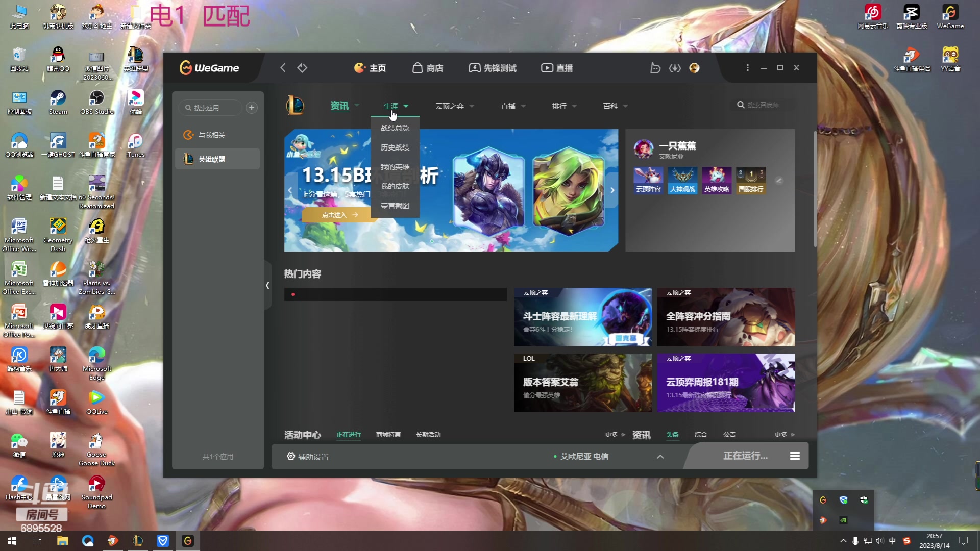This screenshot has width=980, height=551.
Task: Switch to the 正在进行 activity tab
Action: click(x=349, y=435)
